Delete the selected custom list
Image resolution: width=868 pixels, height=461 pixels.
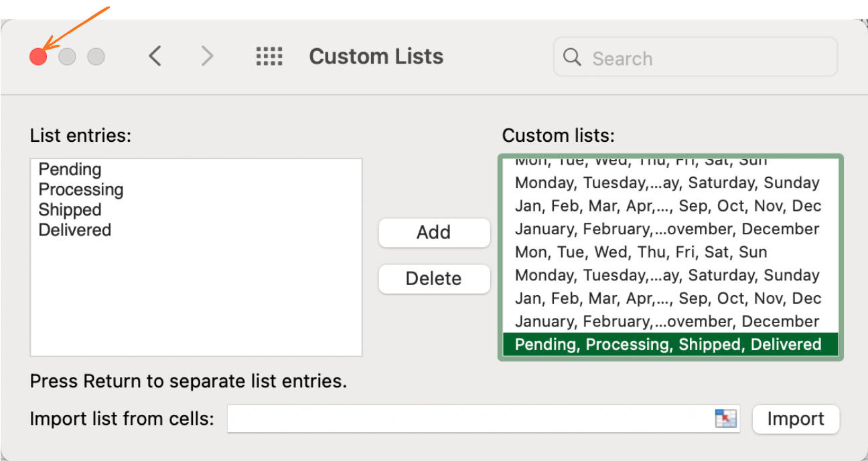[x=434, y=278]
